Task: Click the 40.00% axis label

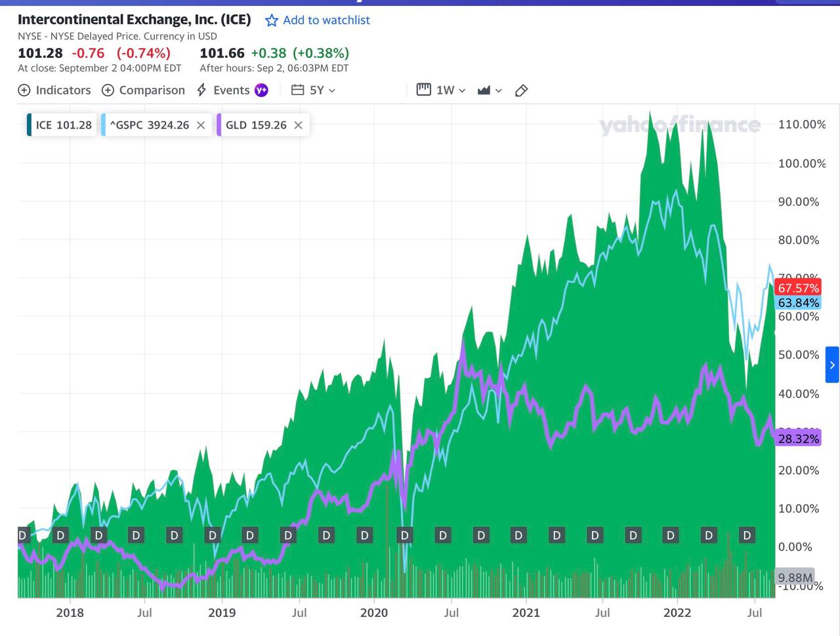Action: [799, 394]
